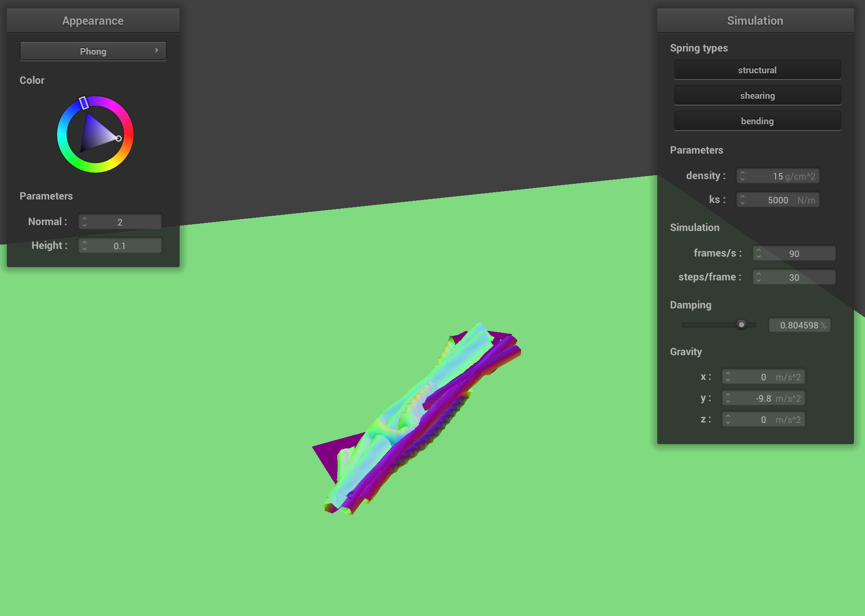The image size is (865, 616).
Task: Click the gravity y stepper arrows
Action: pyautogui.click(x=728, y=398)
